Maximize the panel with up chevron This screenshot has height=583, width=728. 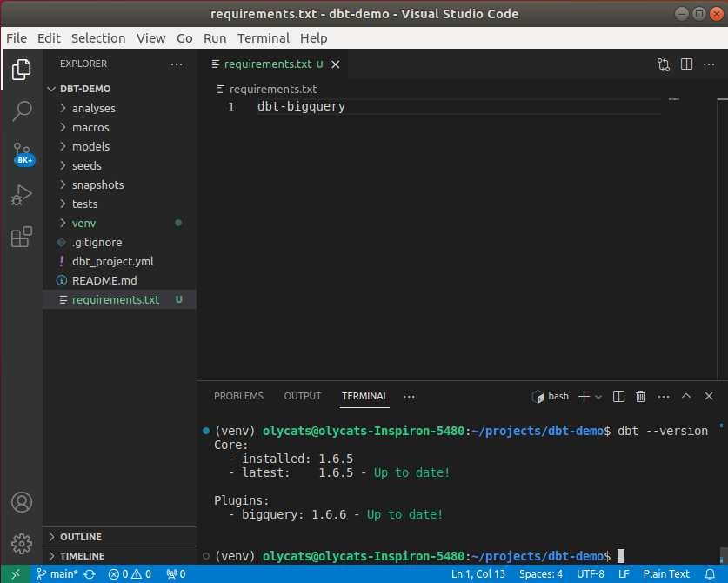[686, 396]
